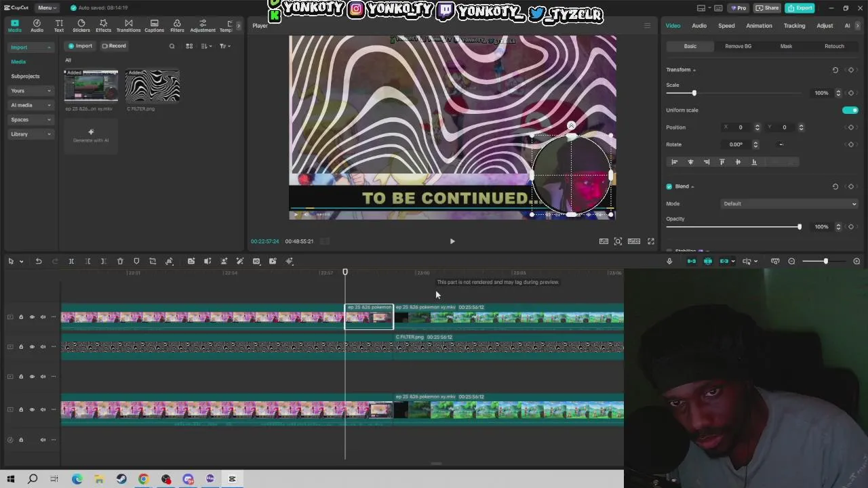Lock the top video track
Screen dimensions: 868x488
[21, 317]
